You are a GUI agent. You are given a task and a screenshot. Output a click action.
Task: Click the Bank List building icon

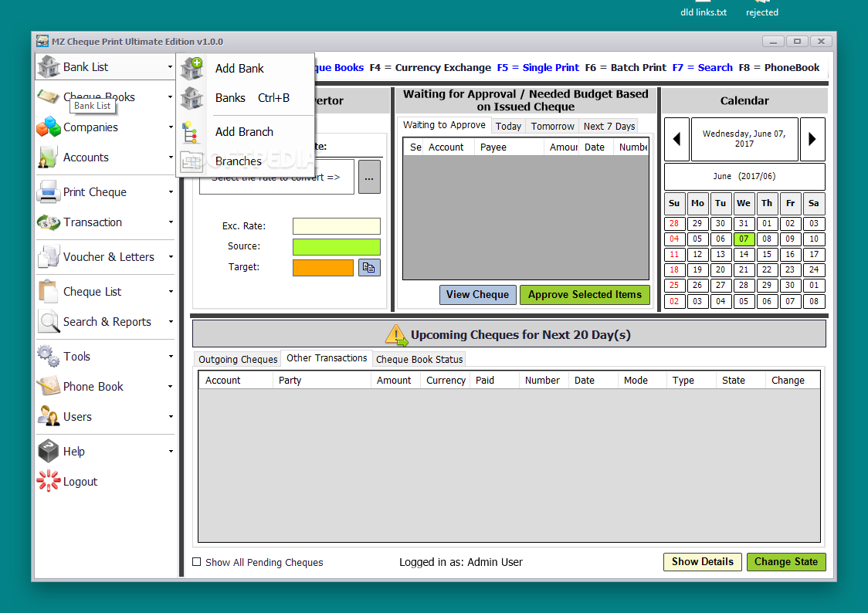click(x=48, y=67)
